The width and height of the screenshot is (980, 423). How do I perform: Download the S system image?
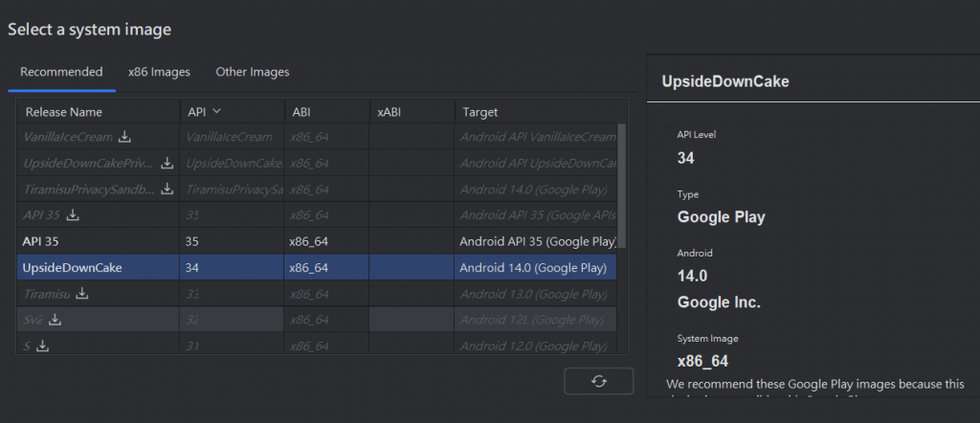coord(42,345)
